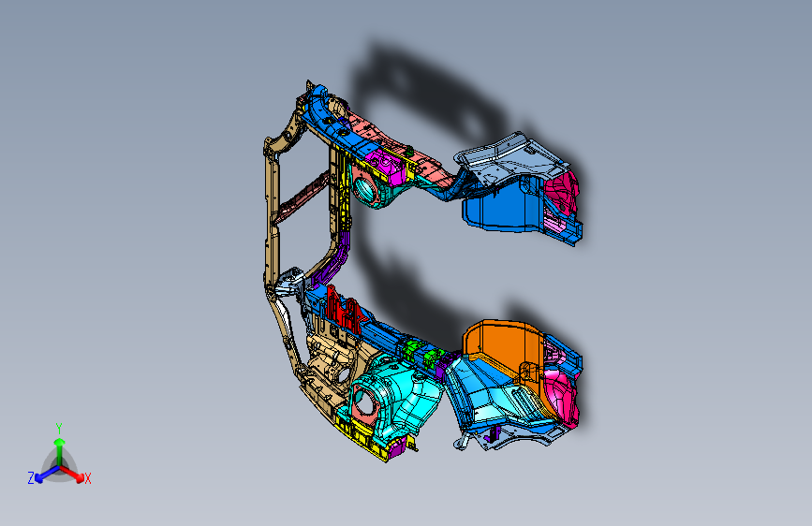Click the red X axis arrow of triad
Image resolution: width=812 pixels, height=526 pixels.
pos(72,474)
